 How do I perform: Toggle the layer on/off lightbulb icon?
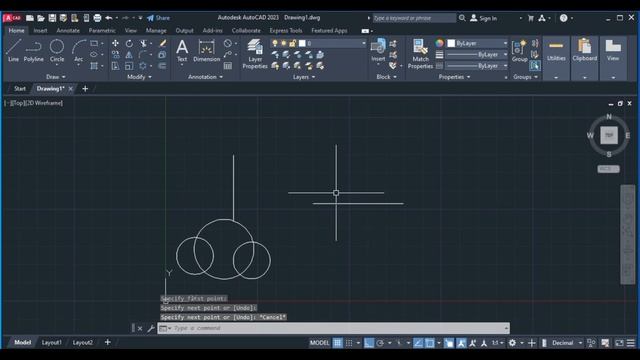coord(275,43)
